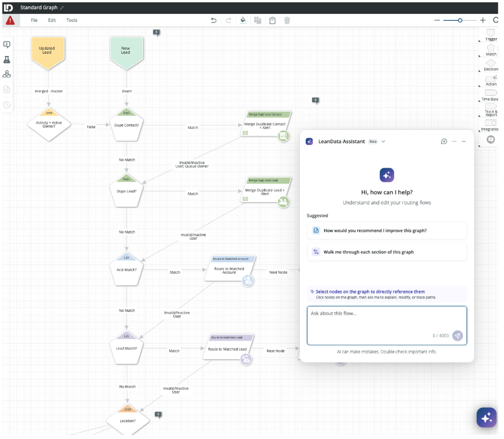Select 'Route to Matched Account' action node
Viewport: 504px width, 439px height.
pyautogui.click(x=229, y=269)
